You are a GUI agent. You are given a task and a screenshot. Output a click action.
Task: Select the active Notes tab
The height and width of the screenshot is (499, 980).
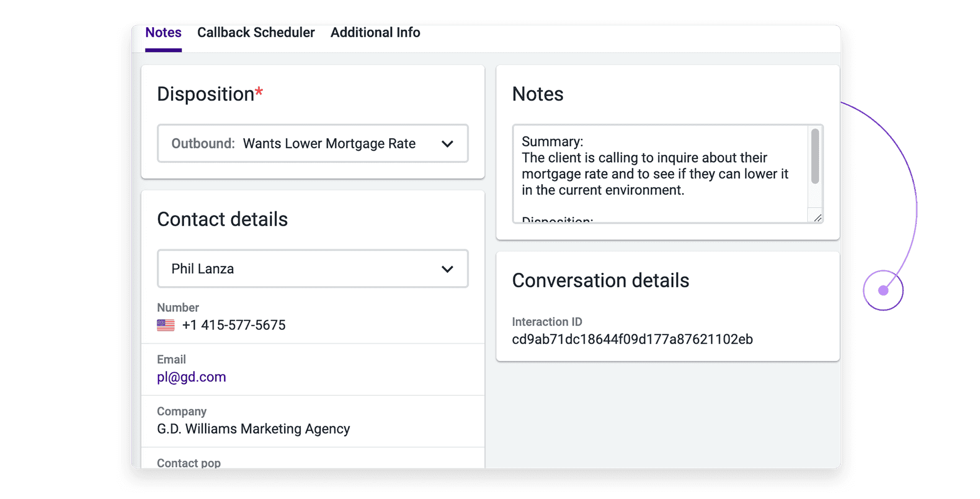coord(163,32)
